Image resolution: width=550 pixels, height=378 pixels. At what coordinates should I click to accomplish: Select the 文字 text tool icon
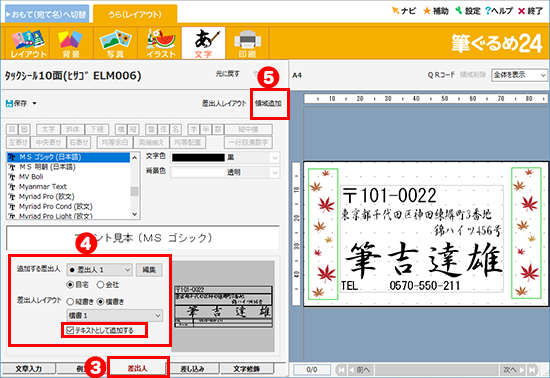[203, 43]
